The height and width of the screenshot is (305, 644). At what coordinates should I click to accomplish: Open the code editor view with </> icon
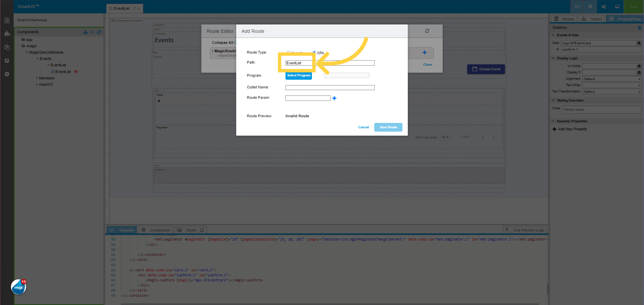[577, 7]
